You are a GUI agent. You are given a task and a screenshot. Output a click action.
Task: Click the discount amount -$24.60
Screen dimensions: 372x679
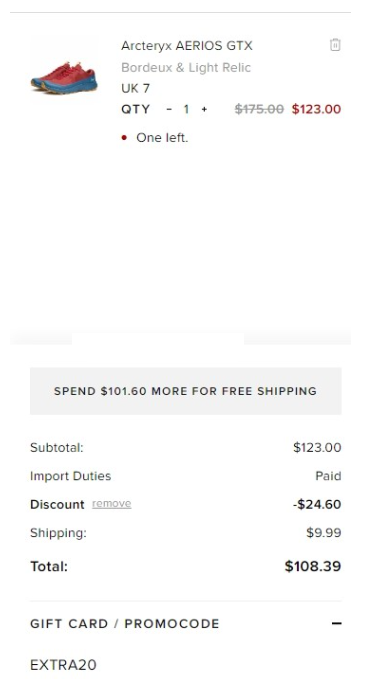[x=317, y=504]
